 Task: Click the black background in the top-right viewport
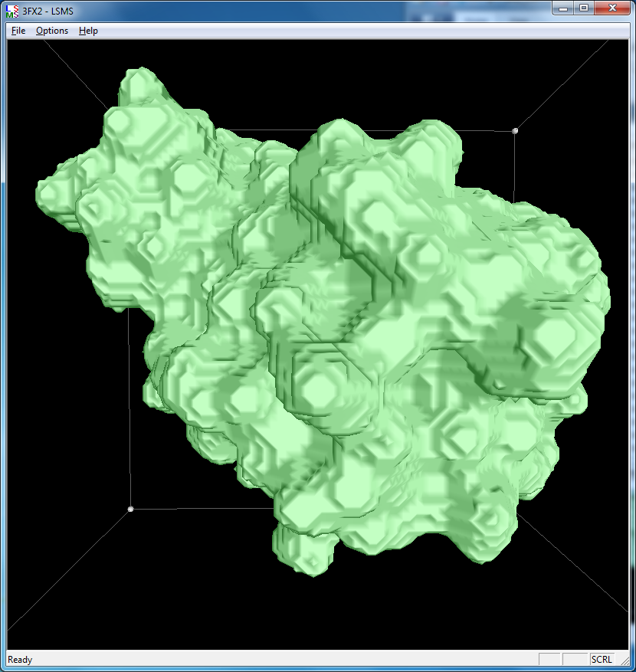(582, 84)
